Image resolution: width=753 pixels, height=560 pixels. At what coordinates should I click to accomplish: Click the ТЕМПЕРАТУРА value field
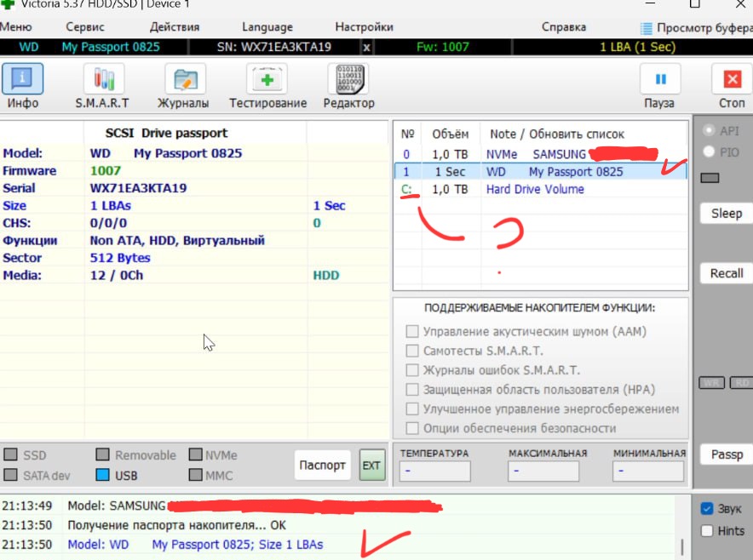point(434,471)
